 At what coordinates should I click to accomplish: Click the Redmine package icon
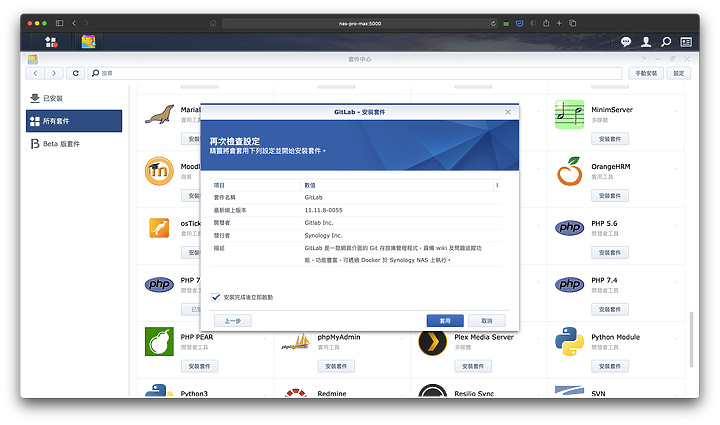pos(295,393)
